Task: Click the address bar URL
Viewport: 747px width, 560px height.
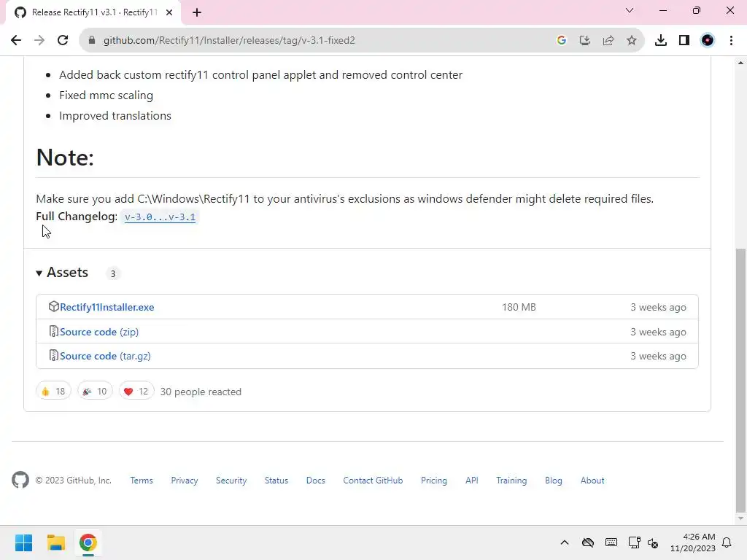Action: coord(228,41)
